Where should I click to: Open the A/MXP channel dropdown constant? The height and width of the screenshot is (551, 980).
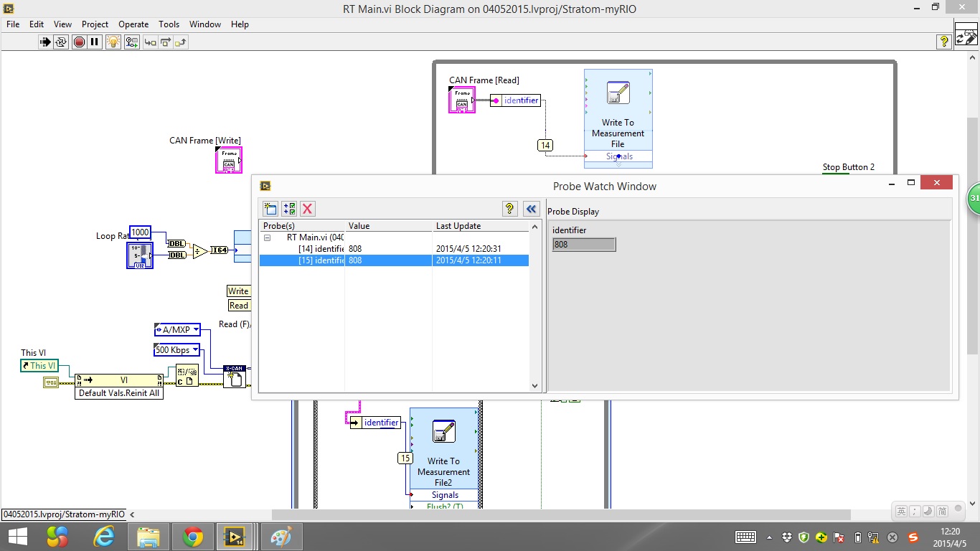point(177,330)
